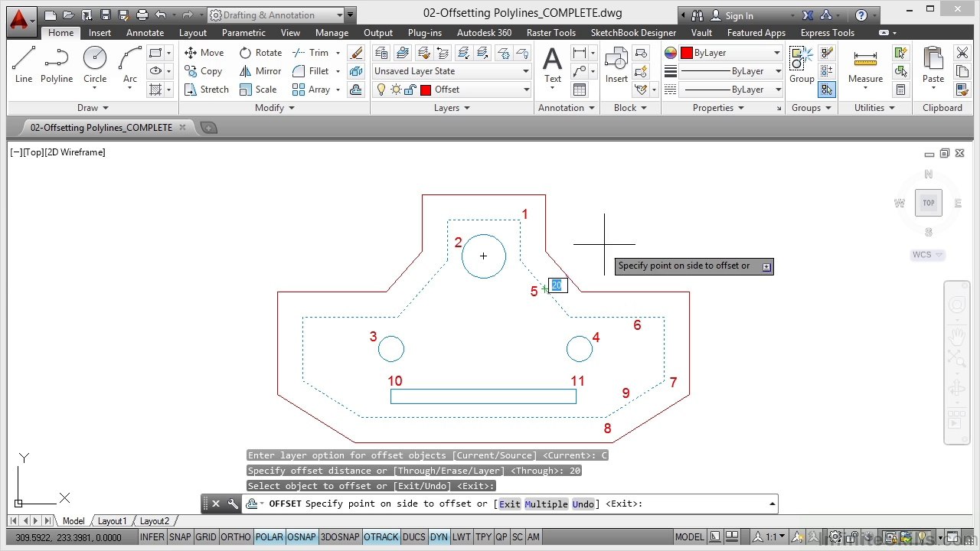Expand the Modify panel
Viewport: 980px width, 551px height.
[274, 108]
